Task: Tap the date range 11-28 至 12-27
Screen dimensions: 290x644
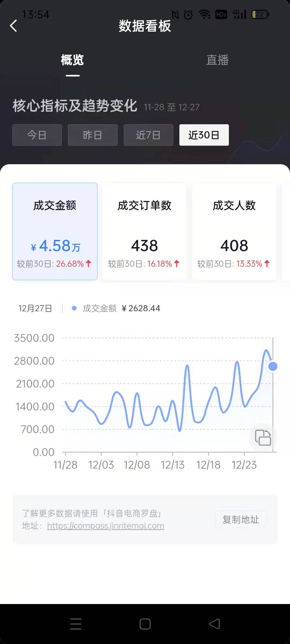Action: click(172, 107)
